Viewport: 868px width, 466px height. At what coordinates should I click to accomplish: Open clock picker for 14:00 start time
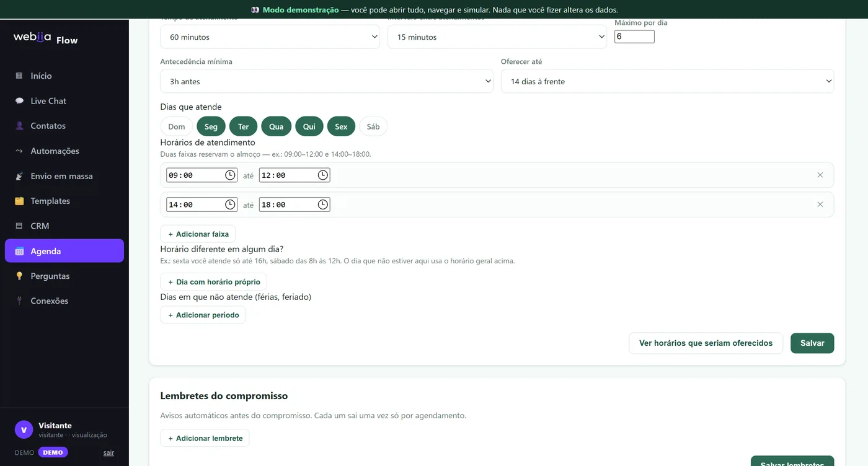230,204
